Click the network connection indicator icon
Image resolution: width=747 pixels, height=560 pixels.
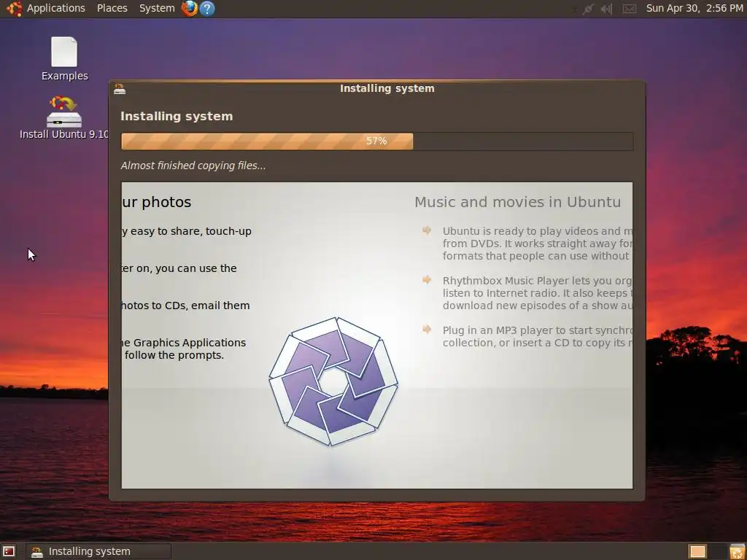[x=587, y=9]
